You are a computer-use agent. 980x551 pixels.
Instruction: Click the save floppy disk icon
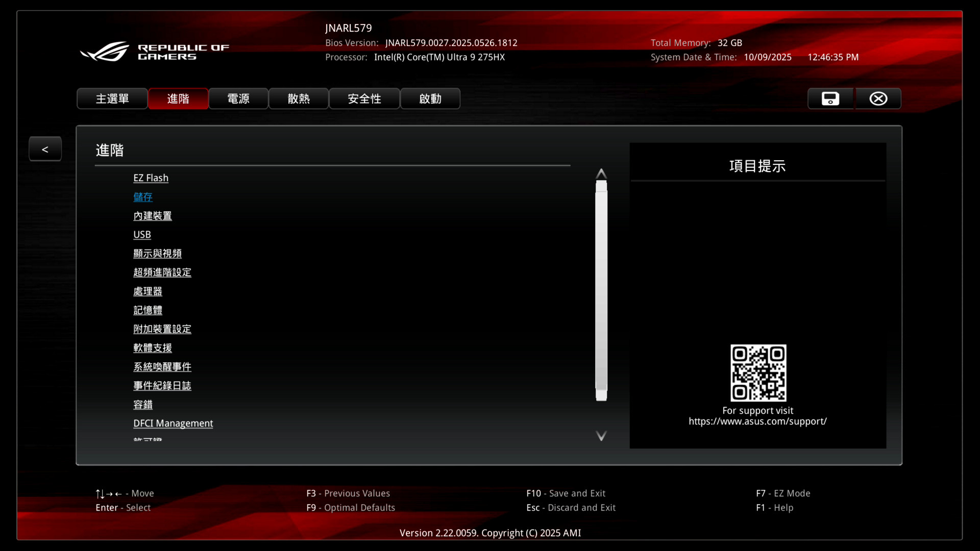tap(830, 98)
